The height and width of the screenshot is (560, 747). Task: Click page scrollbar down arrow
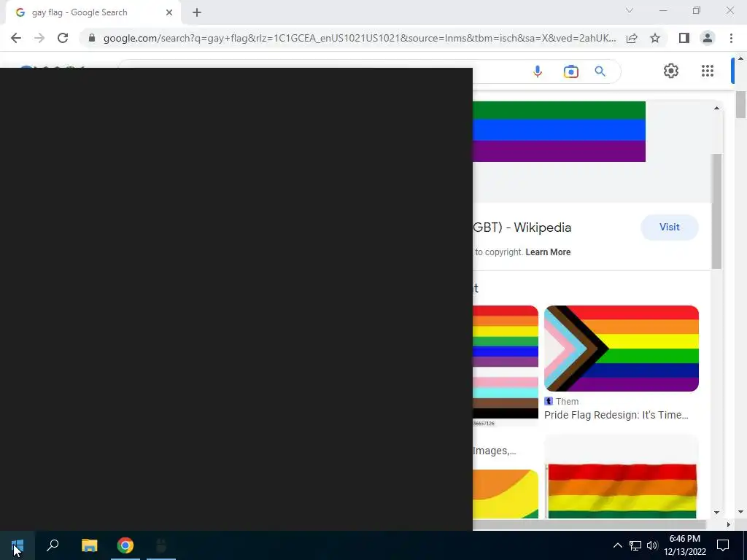pyautogui.click(x=741, y=513)
